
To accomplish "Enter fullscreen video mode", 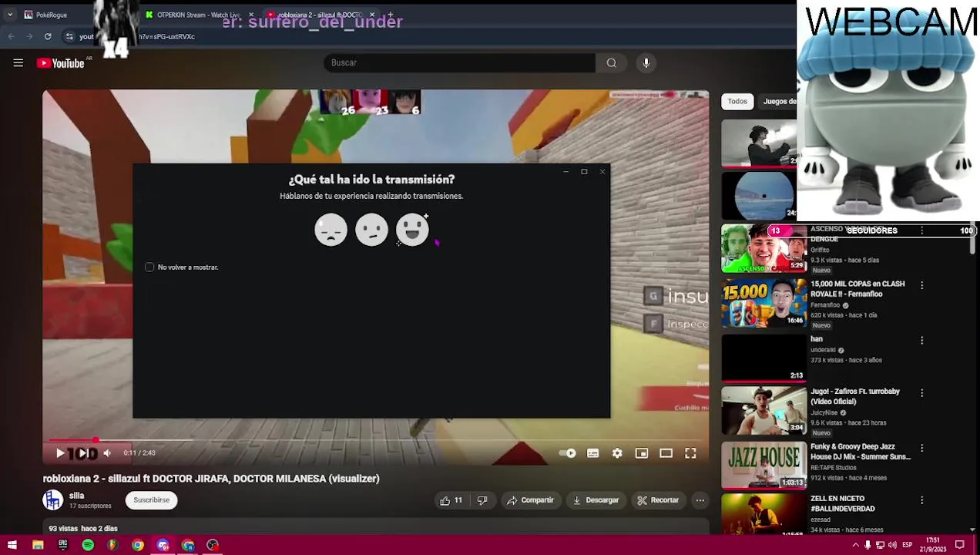I will (690, 453).
